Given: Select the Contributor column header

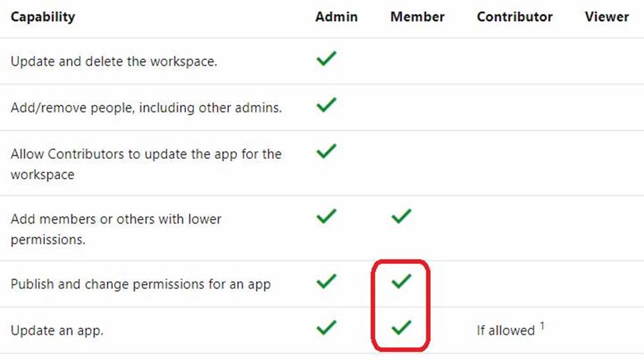Looking at the screenshot, I should tap(515, 17).
